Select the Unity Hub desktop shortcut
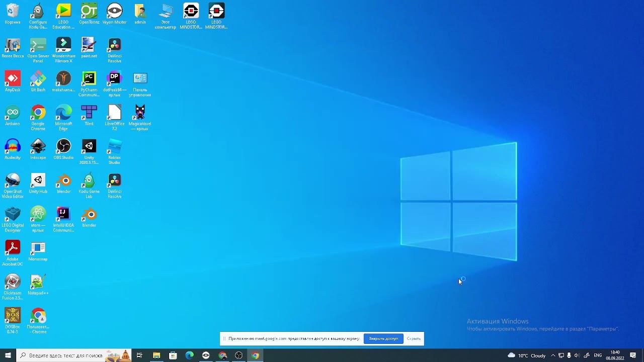 coord(38,183)
